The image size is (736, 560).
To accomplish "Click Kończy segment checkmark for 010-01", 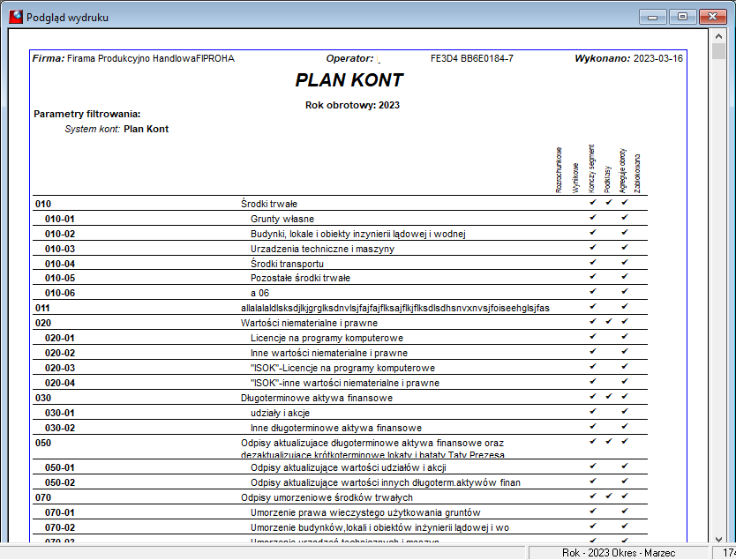I will click(593, 217).
